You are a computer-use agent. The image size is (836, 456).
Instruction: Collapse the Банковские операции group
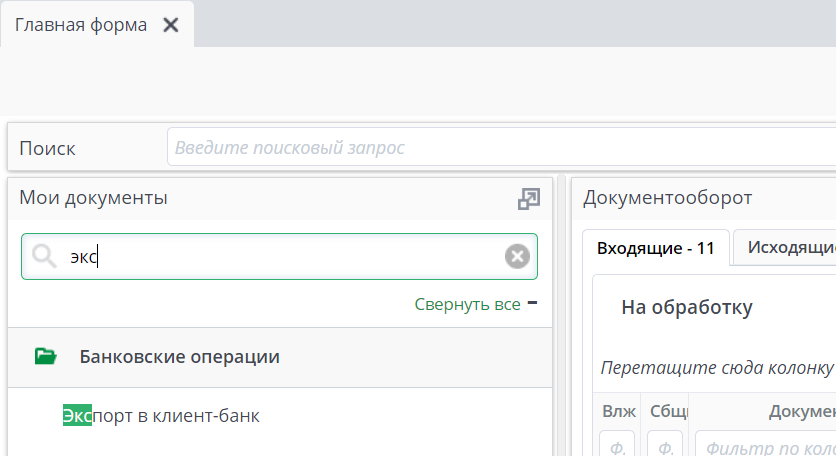pyautogui.click(x=180, y=357)
